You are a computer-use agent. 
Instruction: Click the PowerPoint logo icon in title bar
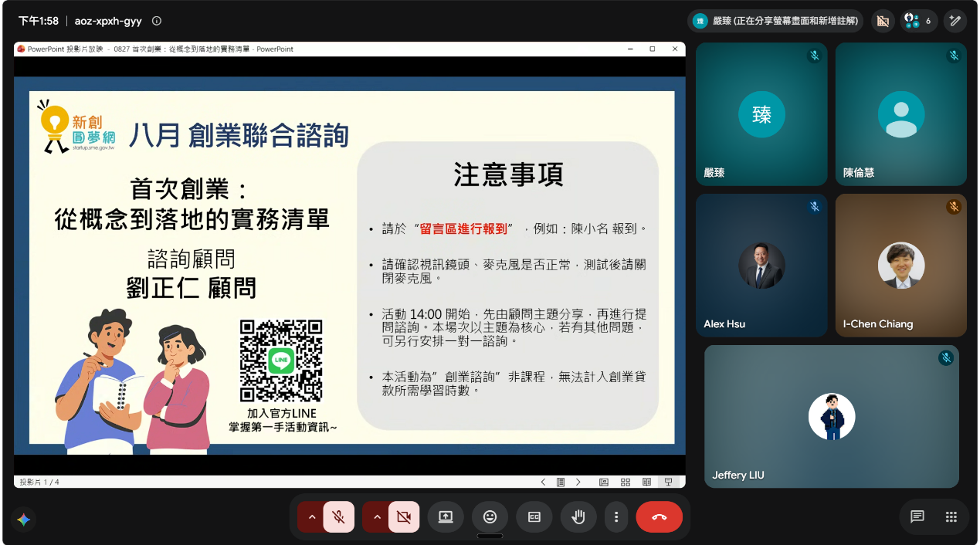coord(21,49)
